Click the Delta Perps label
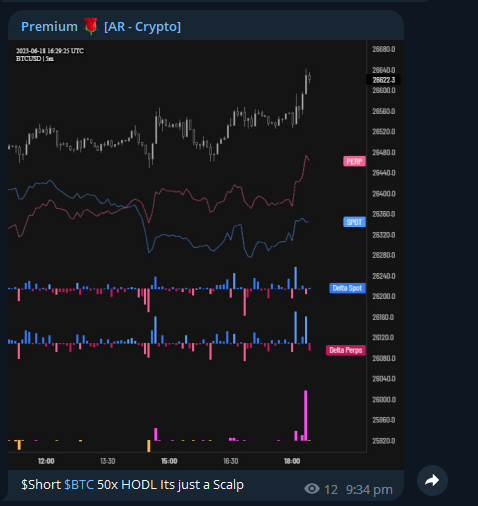This screenshot has width=478, height=506. (346, 350)
